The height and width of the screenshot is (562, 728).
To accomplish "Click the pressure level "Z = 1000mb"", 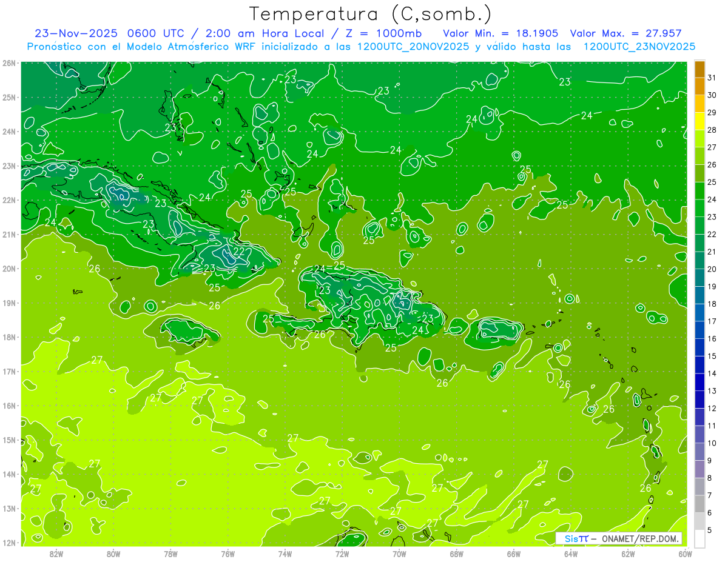I will point(383,33).
